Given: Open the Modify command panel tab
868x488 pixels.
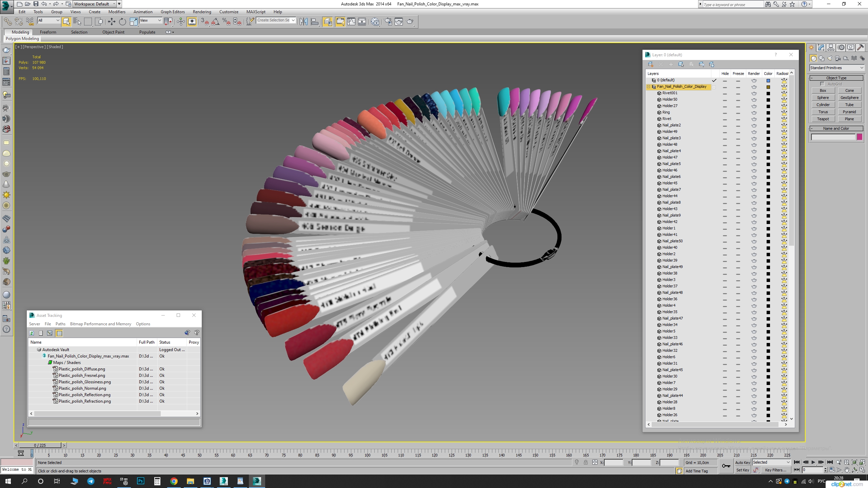Looking at the screenshot, I should (x=821, y=48).
